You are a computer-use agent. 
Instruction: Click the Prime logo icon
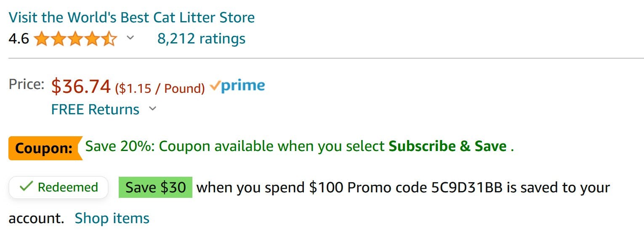tap(237, 86)
